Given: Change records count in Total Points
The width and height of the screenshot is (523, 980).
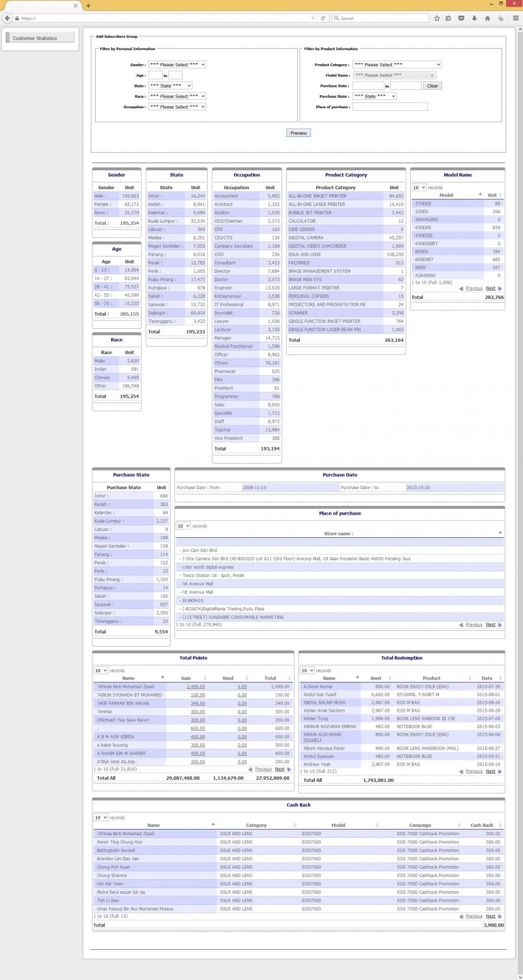Looking at the screenshot, I should pyautogui.click(x=100, y=670).
